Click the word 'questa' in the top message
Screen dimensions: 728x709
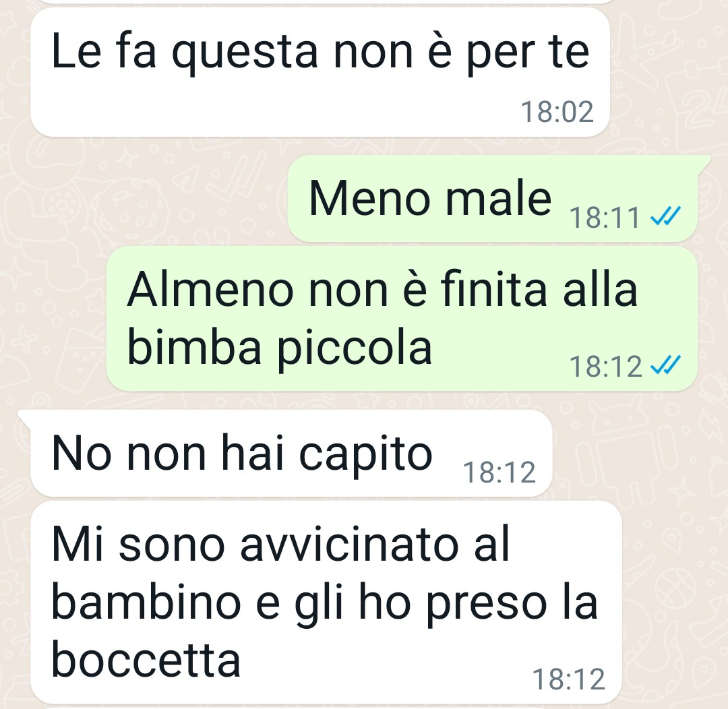[245, 53]
